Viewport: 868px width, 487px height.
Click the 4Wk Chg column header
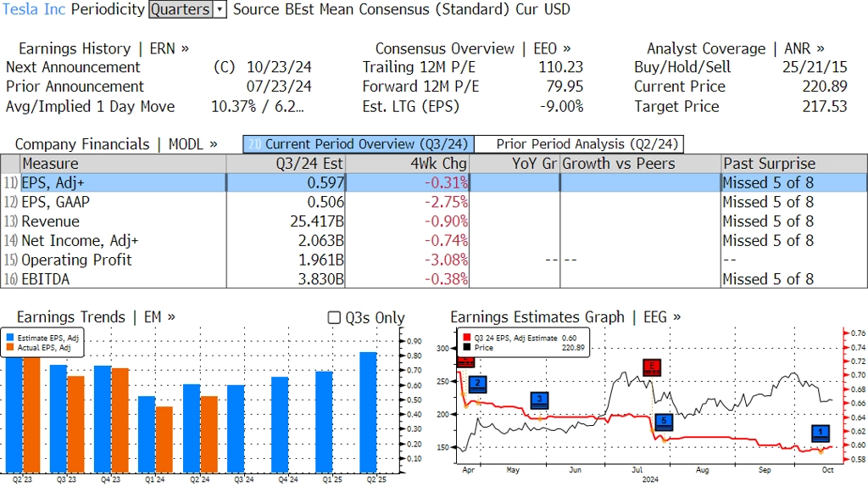[408, 164]
